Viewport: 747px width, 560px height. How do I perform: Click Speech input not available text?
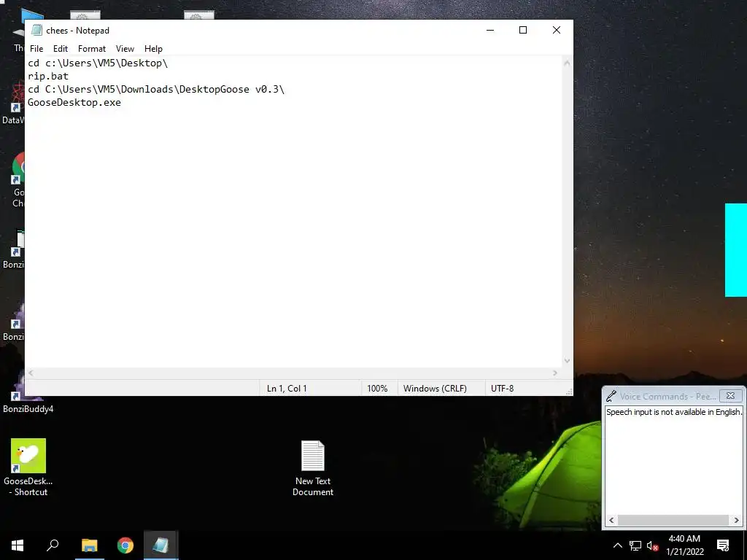673,412
